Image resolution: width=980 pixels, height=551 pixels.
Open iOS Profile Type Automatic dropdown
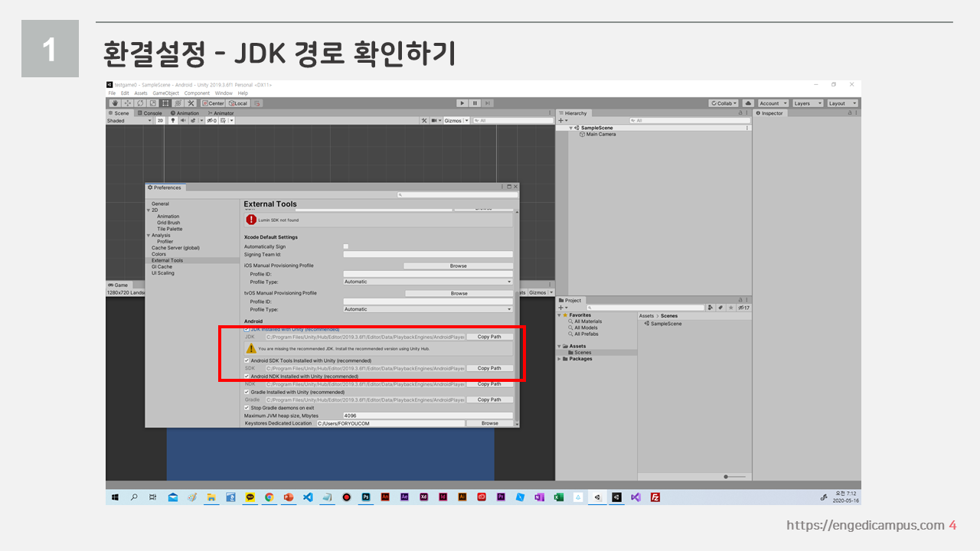428,282
